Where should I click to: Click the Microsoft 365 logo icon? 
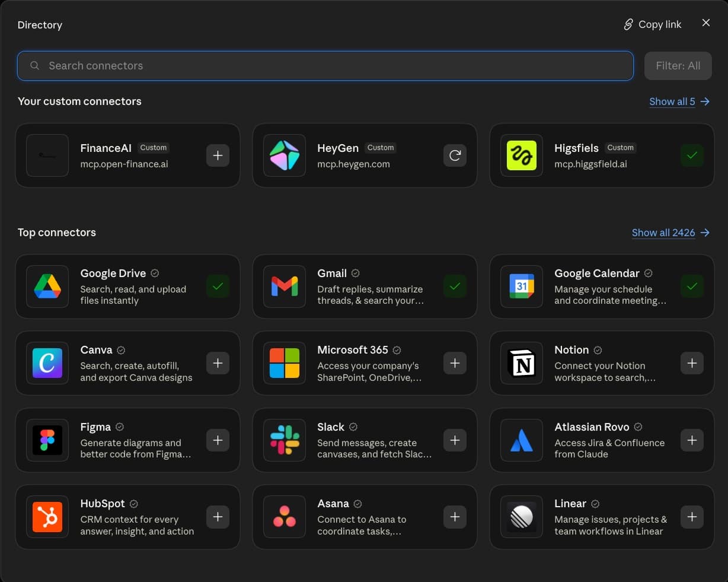[x=285, y=363]
